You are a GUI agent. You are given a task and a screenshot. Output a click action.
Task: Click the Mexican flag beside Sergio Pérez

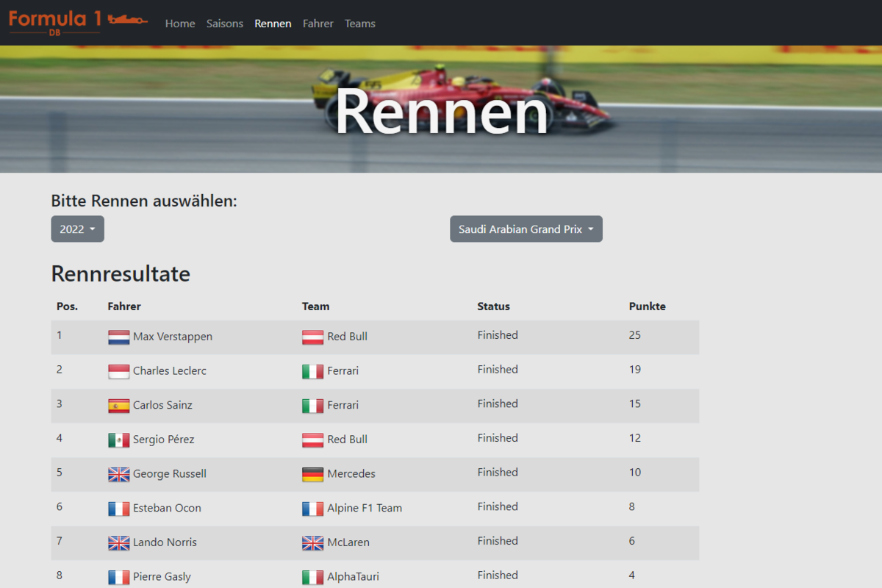click(x=118, y=440)
